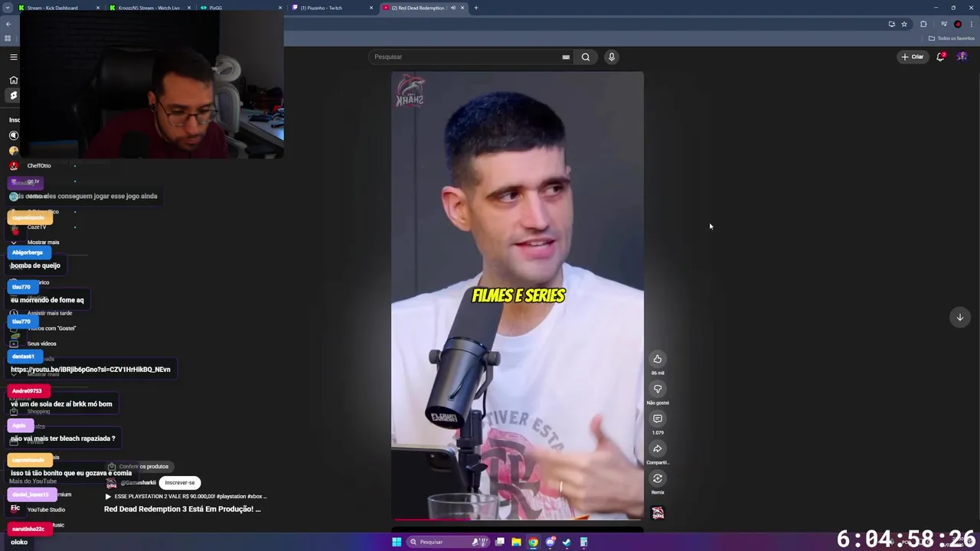980x551 pixels.
Task: Open the CheffOtto subscription channel
Action: coord(38,165)
